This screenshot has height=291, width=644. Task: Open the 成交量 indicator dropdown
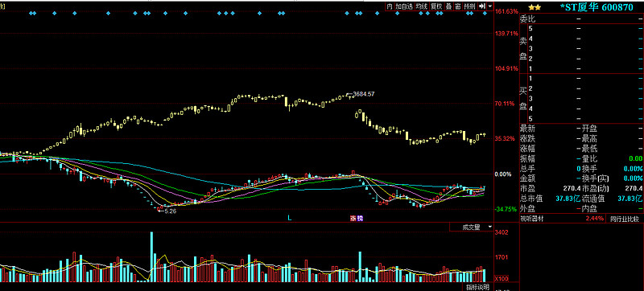click(472, 227)
